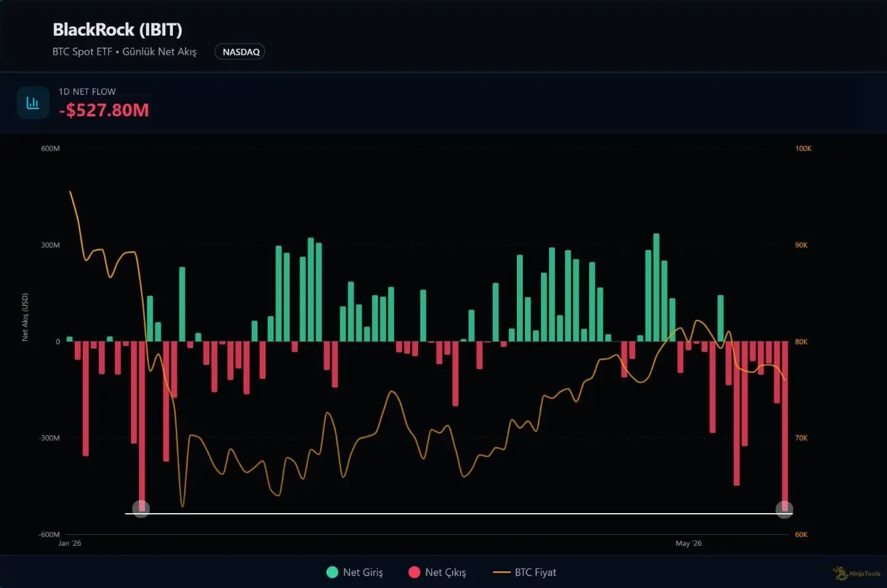Click the BTC Spot ETF • Günlük Net Akış subtitle

coord(124,52)
